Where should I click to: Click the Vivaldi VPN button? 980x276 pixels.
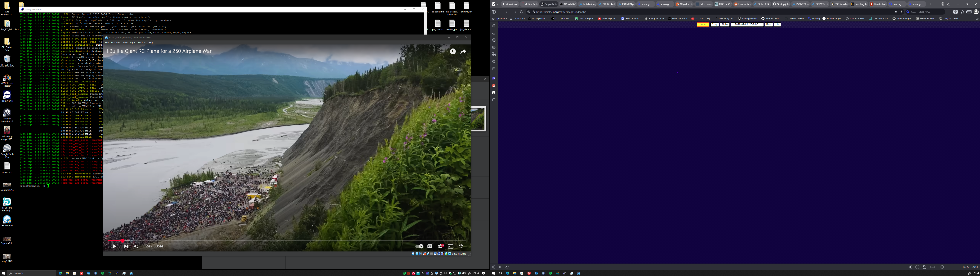pyautogui.click(x=969, y=12)
